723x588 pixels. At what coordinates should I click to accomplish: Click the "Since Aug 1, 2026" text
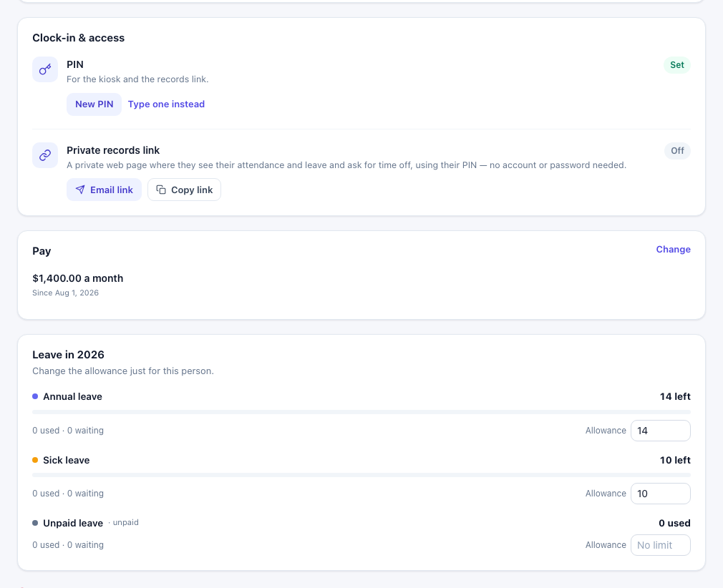coord(65,293)
